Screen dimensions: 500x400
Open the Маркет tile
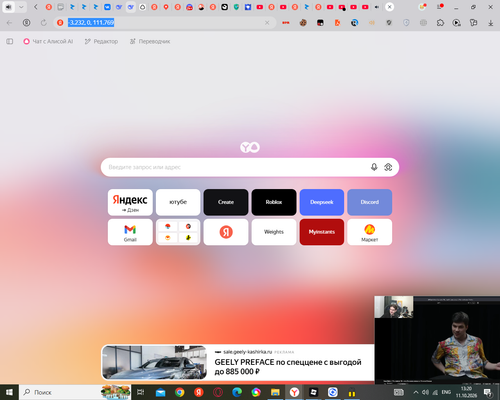click(370, 232)
